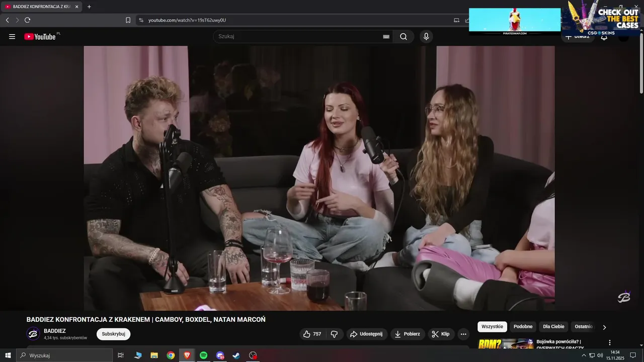The image size is (644, 362).
Task: Select the Podobne filter chip
Action: 523,327
